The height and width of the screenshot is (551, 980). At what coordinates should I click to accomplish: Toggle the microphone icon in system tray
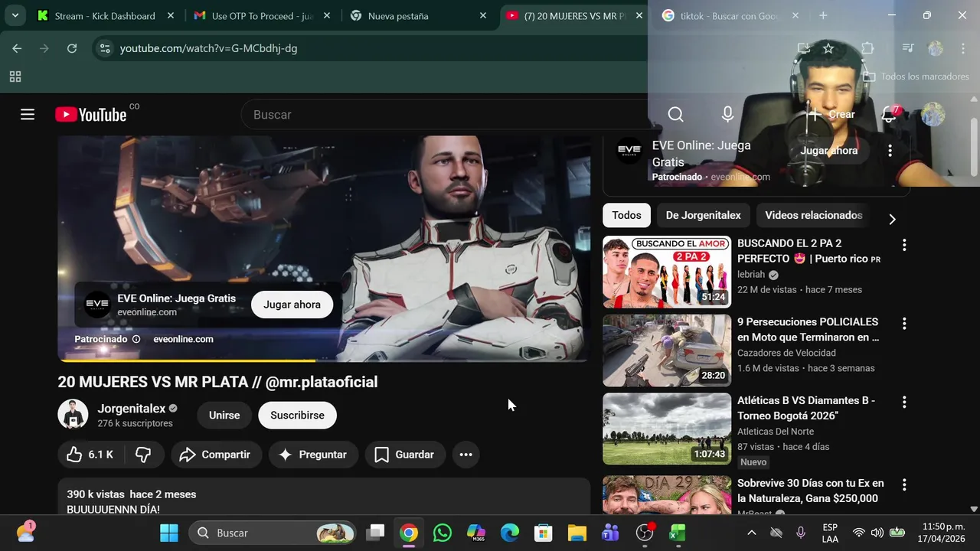pos(801,533)
